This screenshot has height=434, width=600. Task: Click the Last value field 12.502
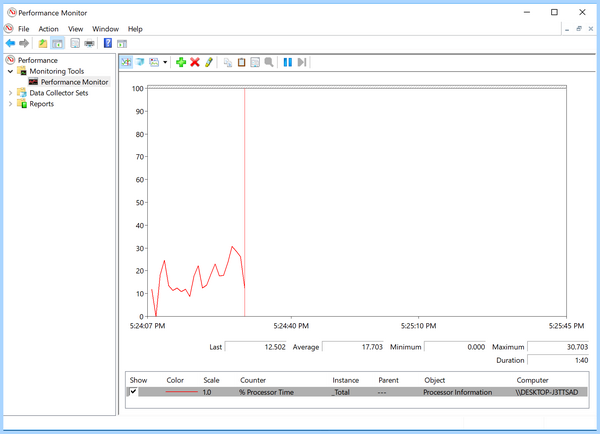coord(256,347)
